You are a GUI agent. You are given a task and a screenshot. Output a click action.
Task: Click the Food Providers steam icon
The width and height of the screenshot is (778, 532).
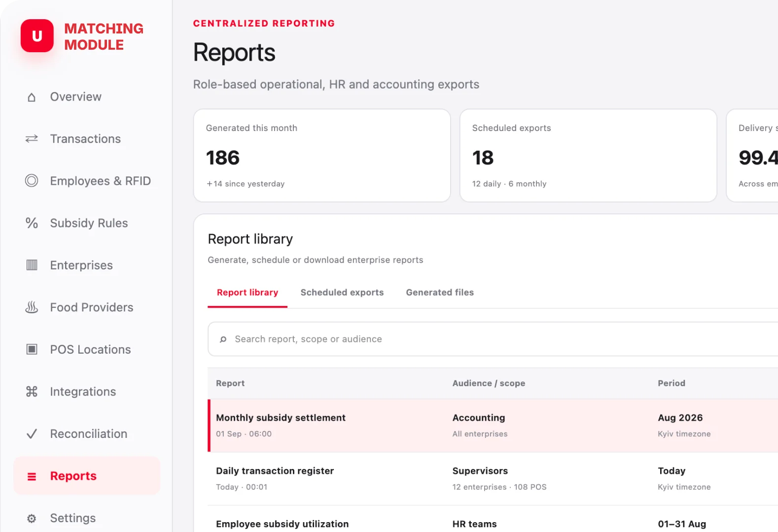[x=32, y=307]
